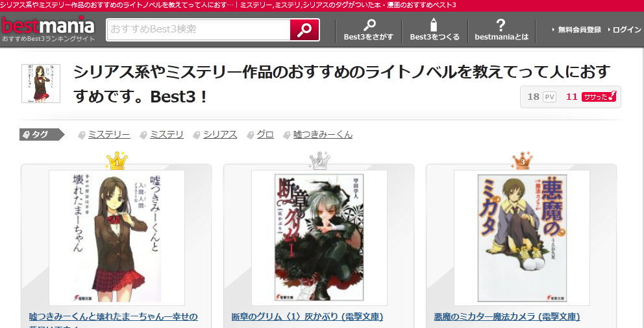Open 断章のグリム〈1〉灰かぶり title link
Viewport: 644px width, 328px height.
[x=307, y=316]
